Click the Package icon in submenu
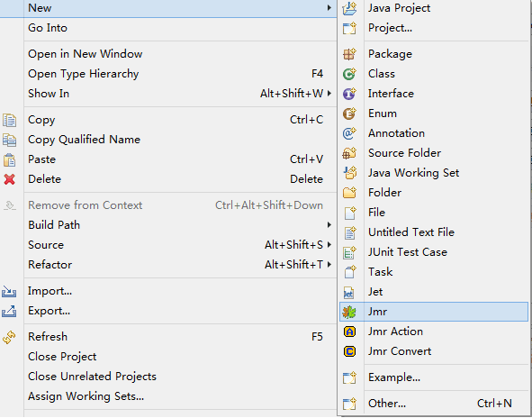This screenshot has height=418, width=532. coord(349,54)
